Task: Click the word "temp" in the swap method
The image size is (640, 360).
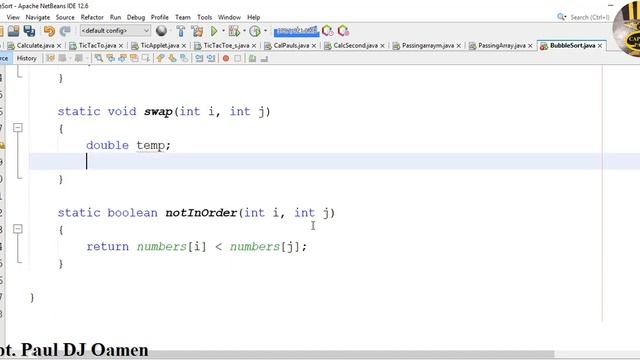Action: point(151,145)
